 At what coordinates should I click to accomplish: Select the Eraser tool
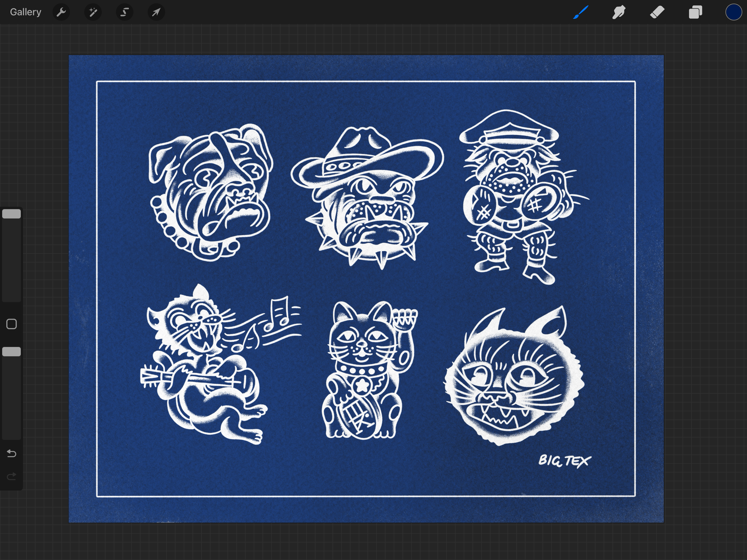point(657,13)
